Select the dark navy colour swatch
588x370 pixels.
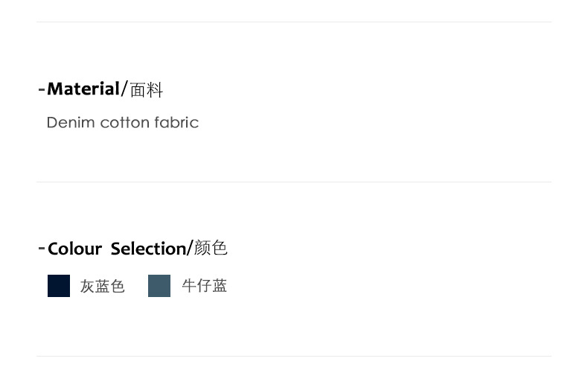(x=59, y=286)
